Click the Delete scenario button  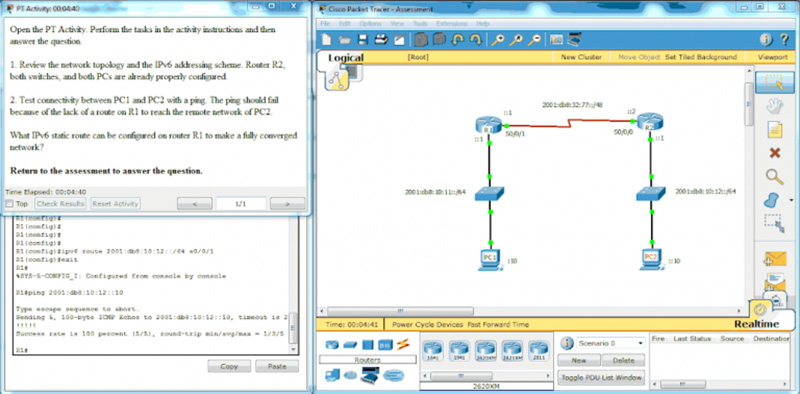[x=623, y=360]
